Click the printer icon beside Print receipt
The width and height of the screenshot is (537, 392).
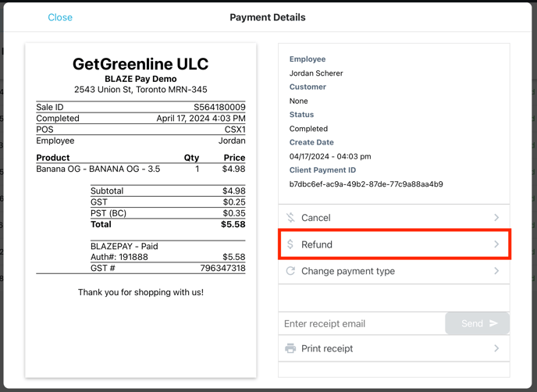click(290, 348)
